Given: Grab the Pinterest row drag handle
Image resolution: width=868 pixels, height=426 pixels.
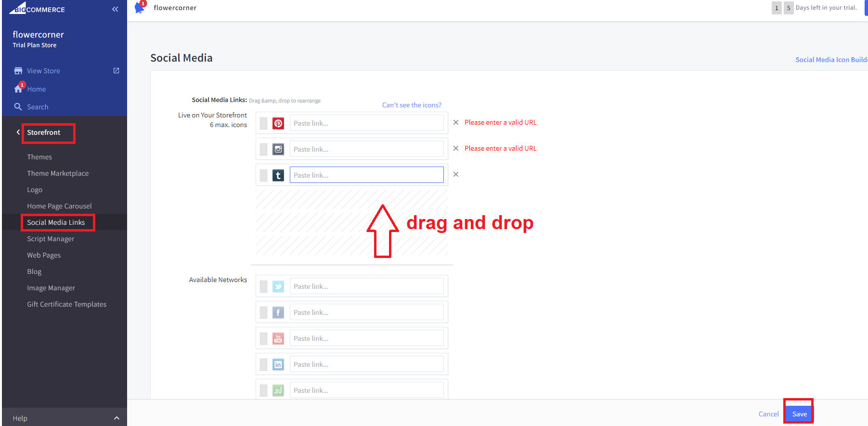Looking at the screenshot, I should tap(263, 123).
